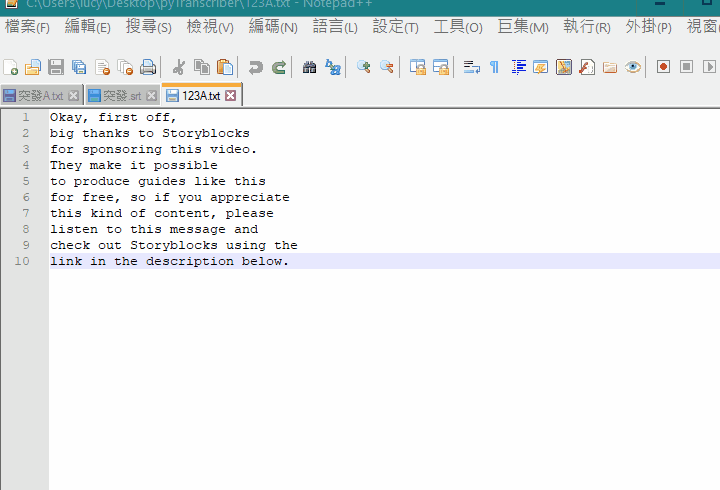
Task: Click the Close All documents icon
Action: click(125, 68)
